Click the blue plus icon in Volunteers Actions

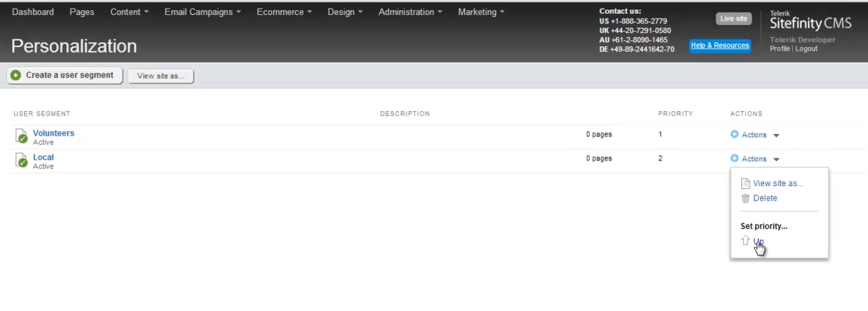pos(735,135)
